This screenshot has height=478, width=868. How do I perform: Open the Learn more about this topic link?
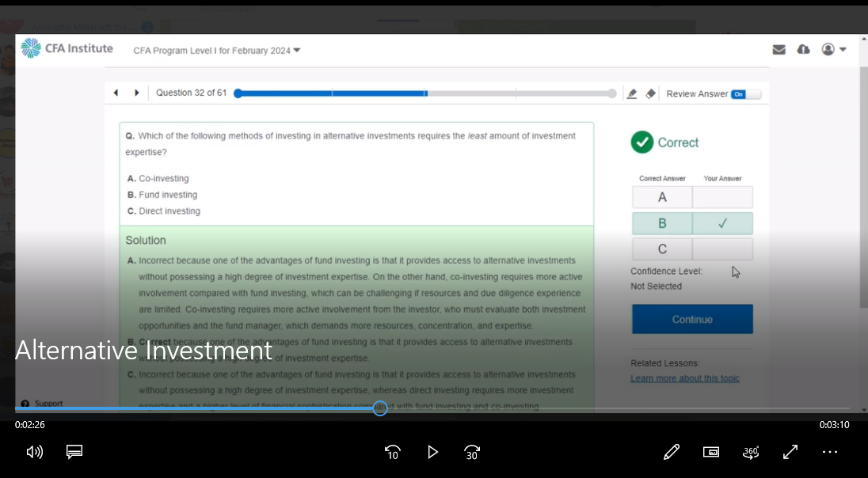684,378
